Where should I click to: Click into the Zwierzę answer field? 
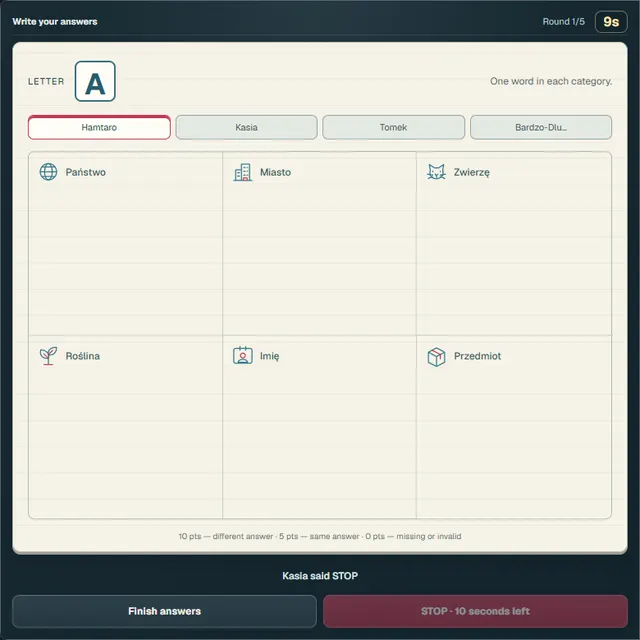tap(514, 244)
